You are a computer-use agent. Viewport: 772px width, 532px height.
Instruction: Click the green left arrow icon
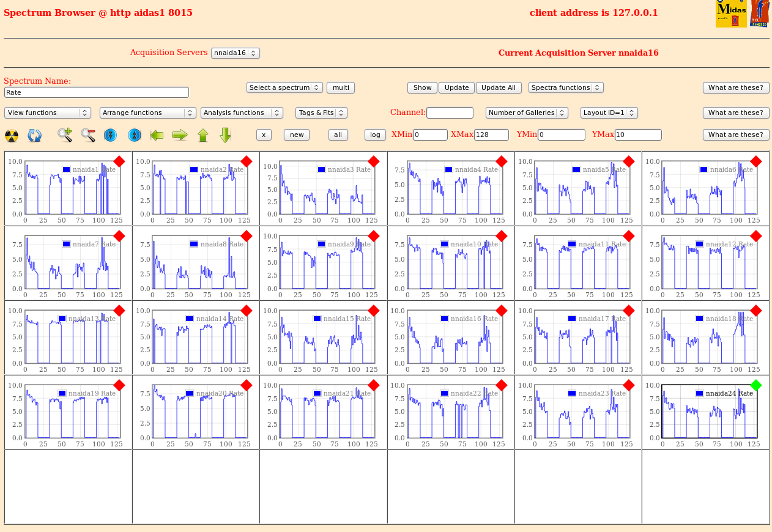click(x=157, y=135)
